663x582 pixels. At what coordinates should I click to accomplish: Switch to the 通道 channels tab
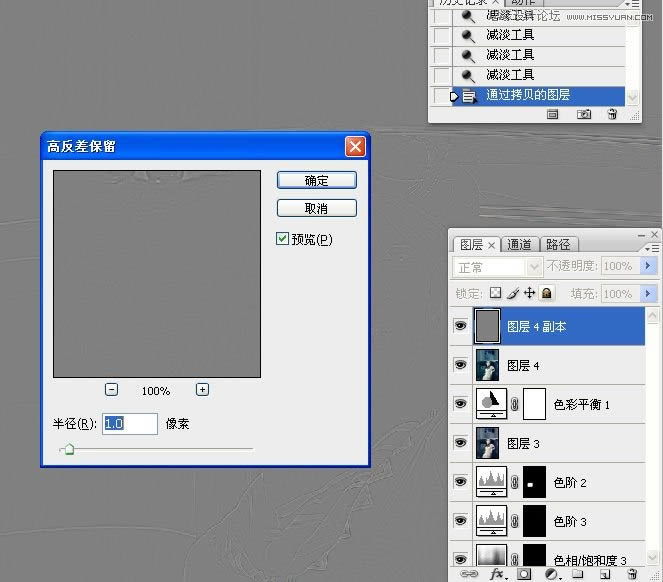[519, 244]
